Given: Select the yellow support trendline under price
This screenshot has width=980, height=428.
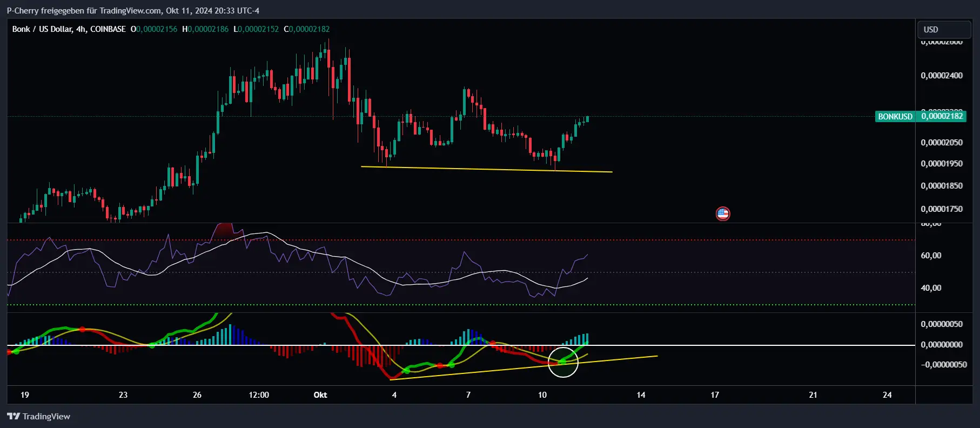Looking at the screenshot, I should (486, 169).
